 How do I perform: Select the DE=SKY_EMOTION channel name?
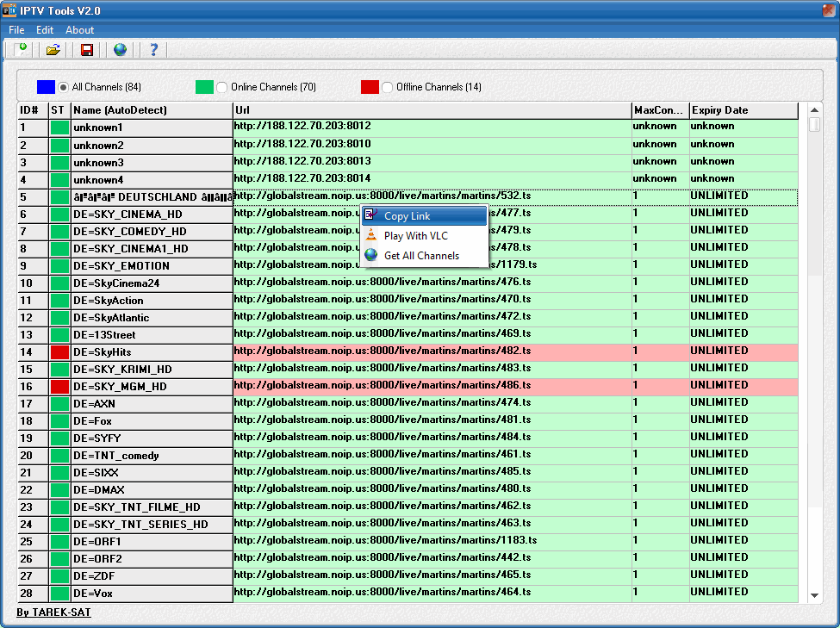tap(121, 266)
